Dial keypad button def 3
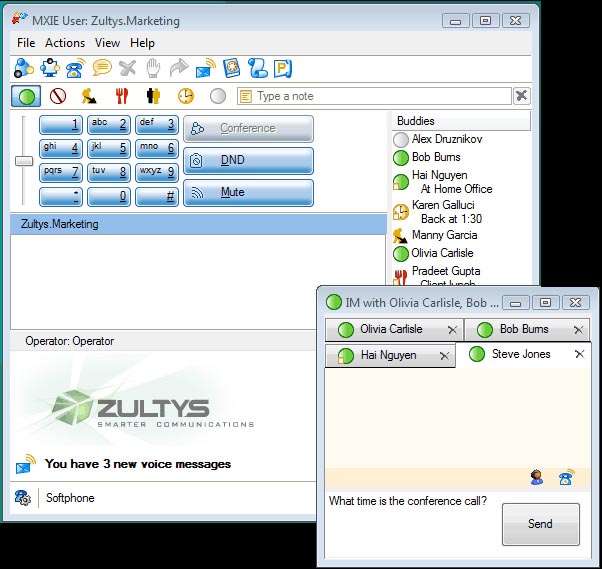 click(x=157, y=125)
